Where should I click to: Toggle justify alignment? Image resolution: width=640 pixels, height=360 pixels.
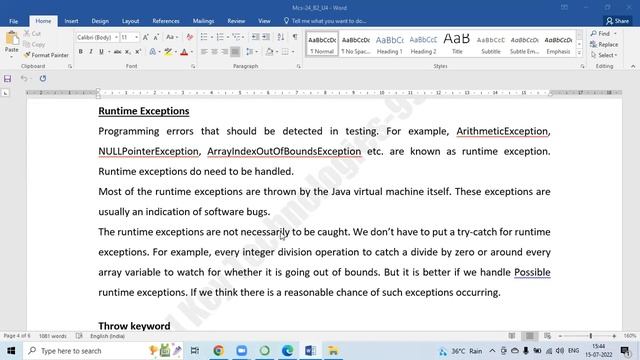click(x=235, y=52)
